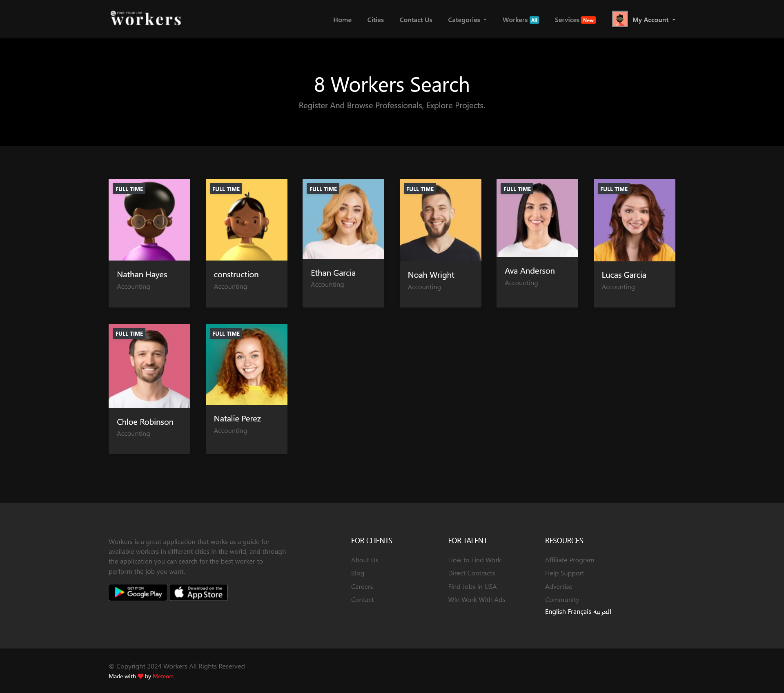Viewport: 784px width, 693px height.
Task: Click the Ava Anderson name link
Action: [x=530, y=271]
